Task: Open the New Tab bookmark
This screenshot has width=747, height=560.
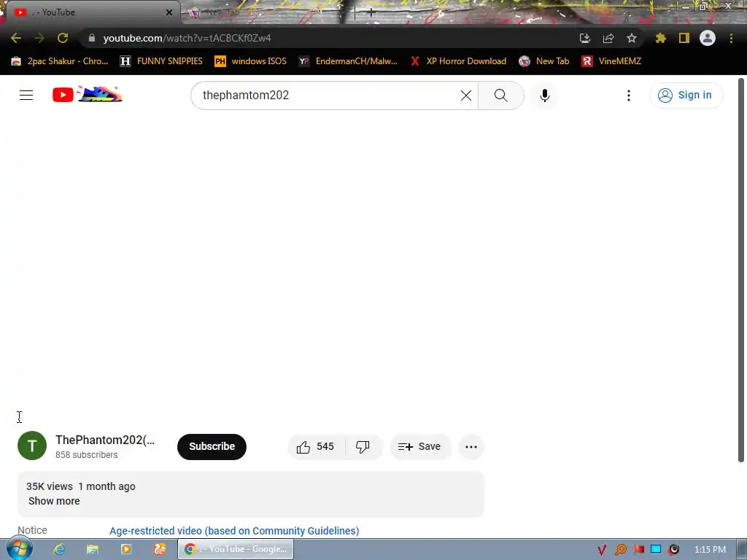Action: tap(544, 61)
